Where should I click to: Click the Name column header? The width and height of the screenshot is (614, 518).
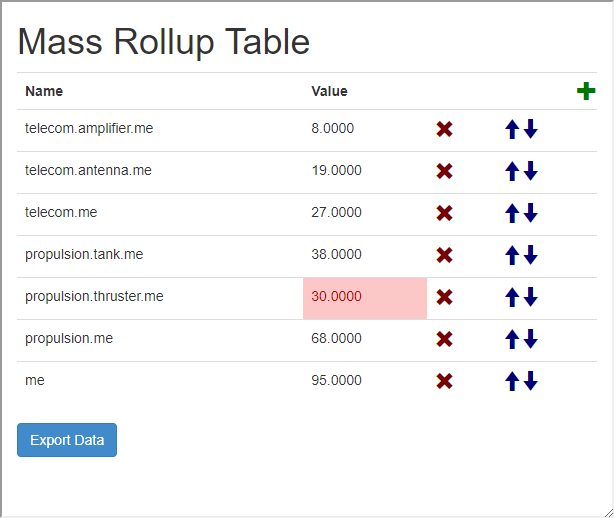[x=44, y=91]
